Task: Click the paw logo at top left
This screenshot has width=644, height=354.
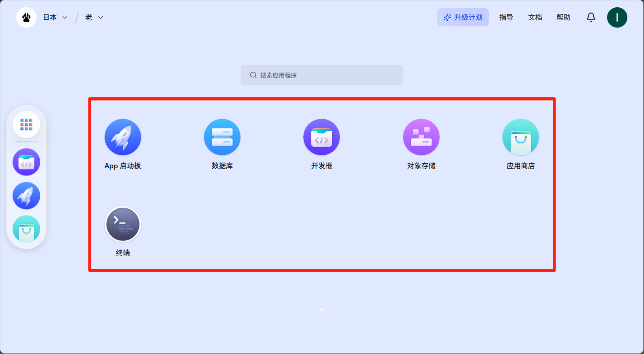Action: pos(26,17)
